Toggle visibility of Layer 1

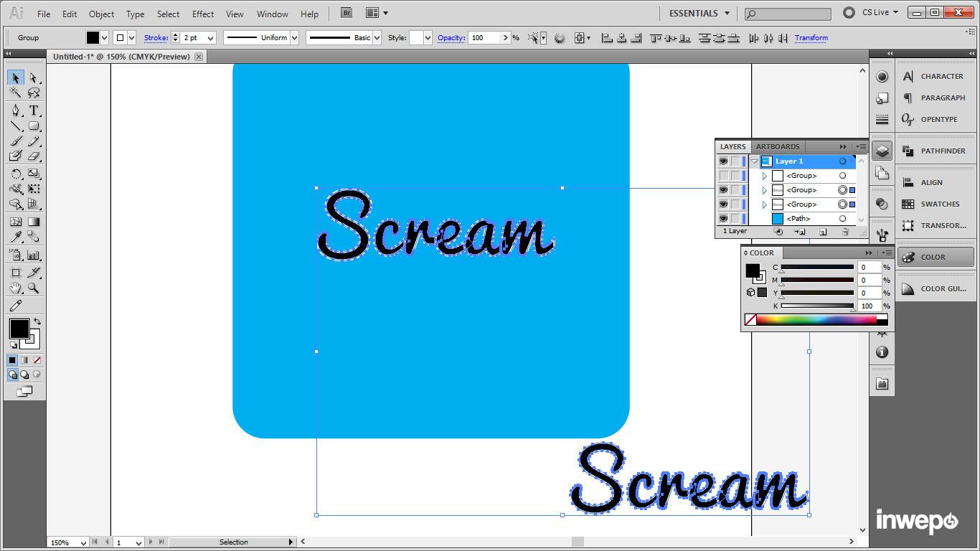pyautogui.click(x=723, y=161)
